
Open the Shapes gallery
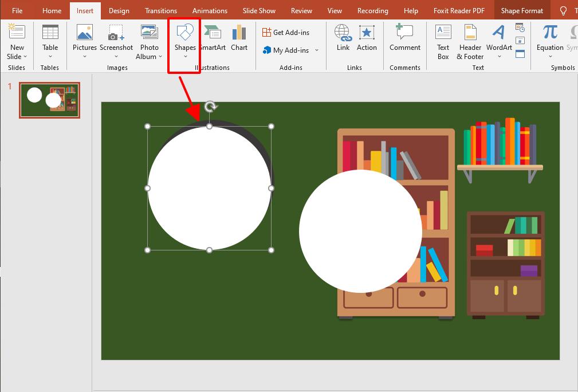[x=184, y=41]
